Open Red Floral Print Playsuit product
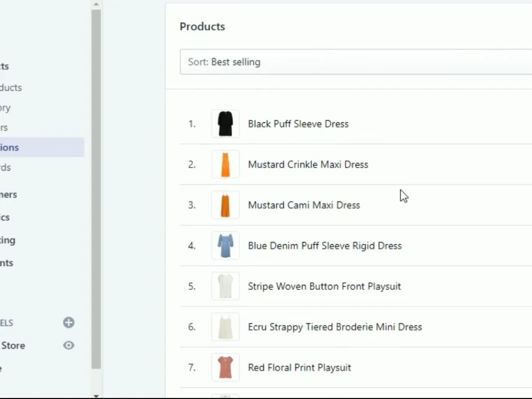532x399 pixels. pyautogui.click(x=300, y=368)
